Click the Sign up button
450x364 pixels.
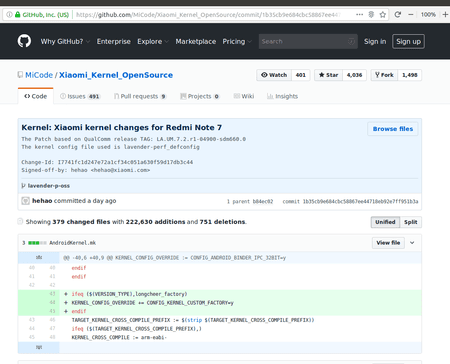tap(408, 41)
